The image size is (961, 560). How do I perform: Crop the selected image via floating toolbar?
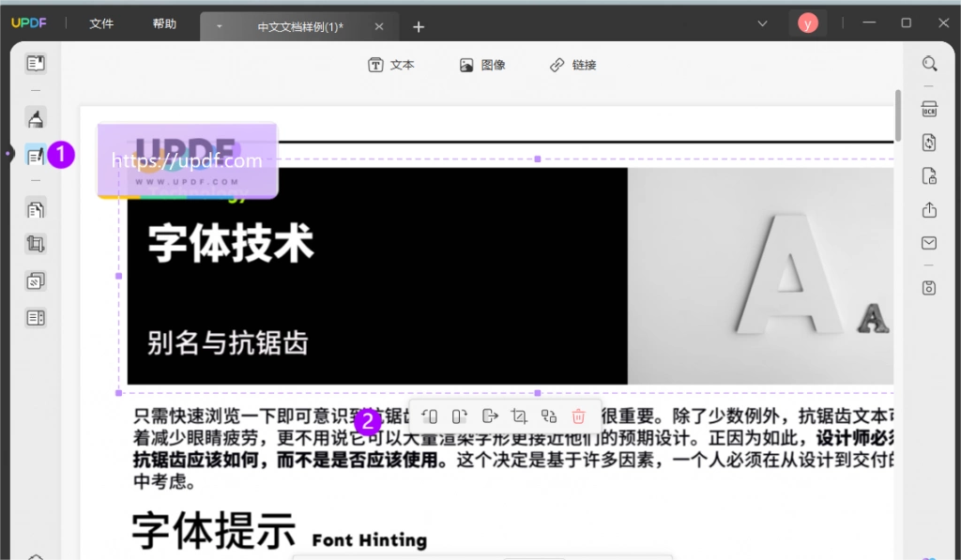coord(519,416)
